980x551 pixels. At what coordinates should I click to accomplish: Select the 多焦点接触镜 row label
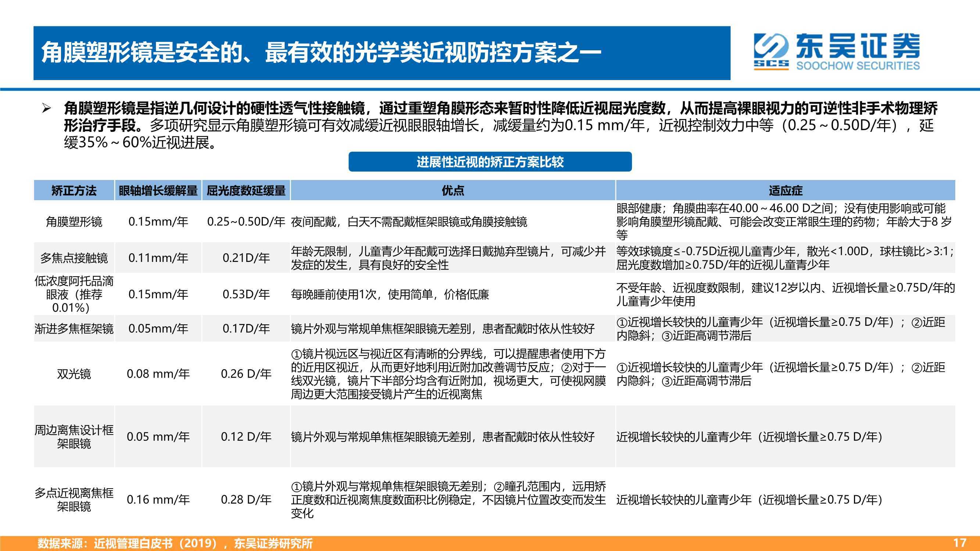tap(74, 258)
